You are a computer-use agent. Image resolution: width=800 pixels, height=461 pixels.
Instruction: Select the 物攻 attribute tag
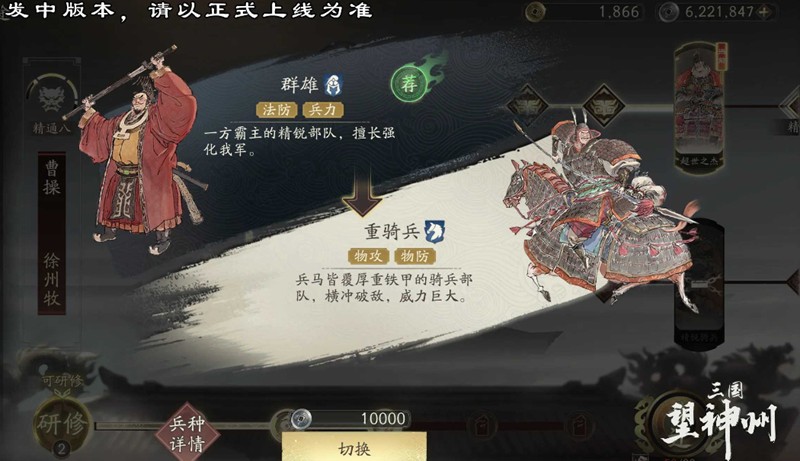tap(368, 256)
